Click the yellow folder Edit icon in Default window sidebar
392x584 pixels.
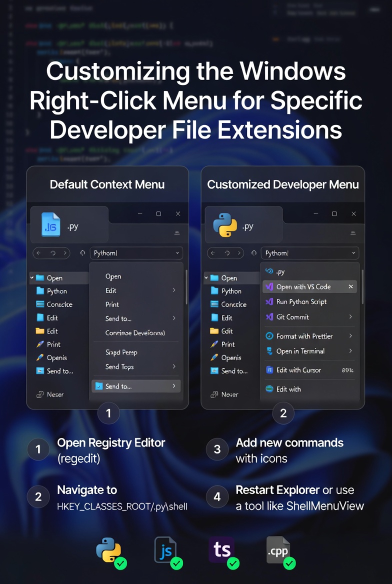(40, 331)
